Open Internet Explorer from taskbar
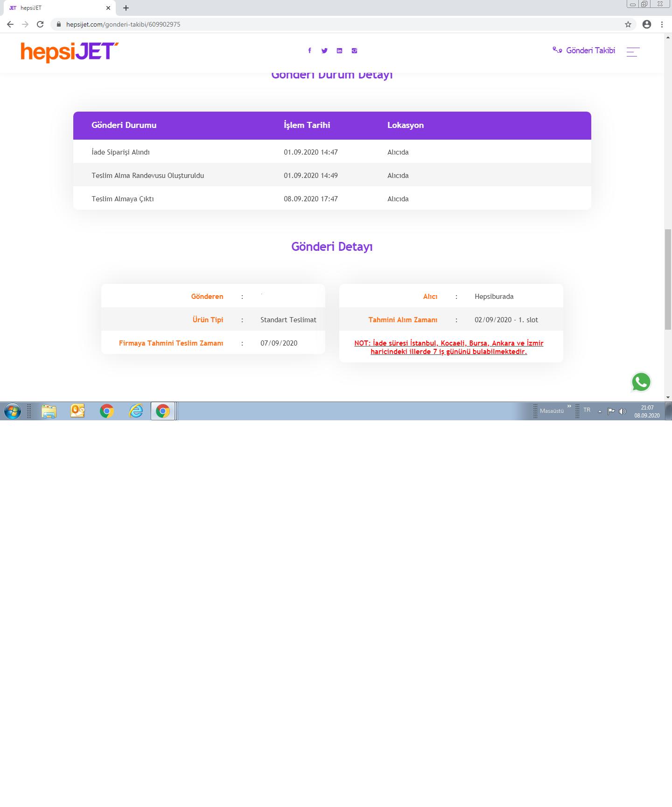This screenshot has height=807, width=672. [x=136, y=411]
